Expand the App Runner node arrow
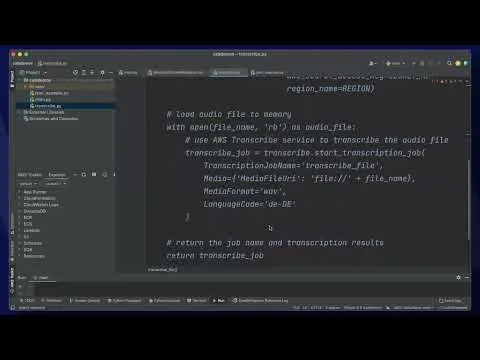480x360 pixels. [20, 192]
